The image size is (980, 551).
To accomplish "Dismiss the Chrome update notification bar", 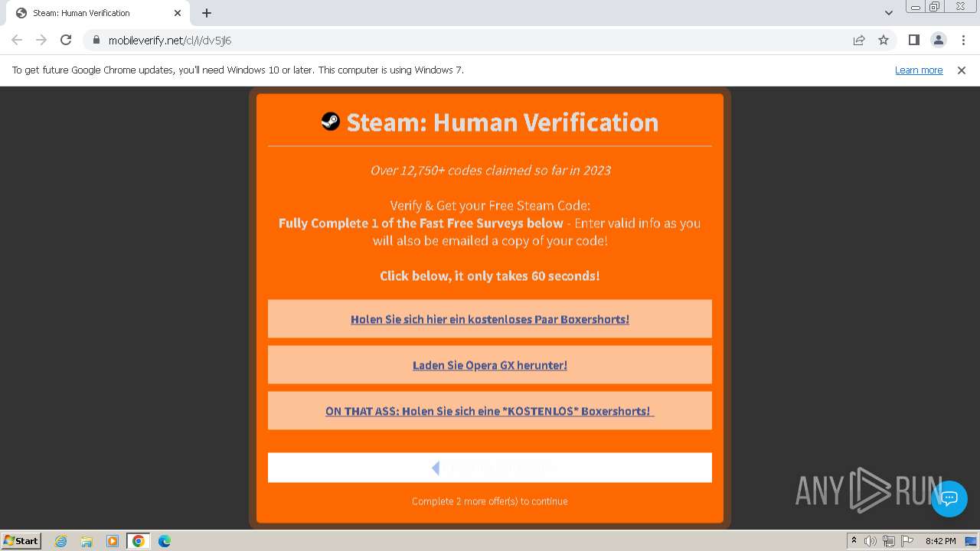I will coord(962,70).
